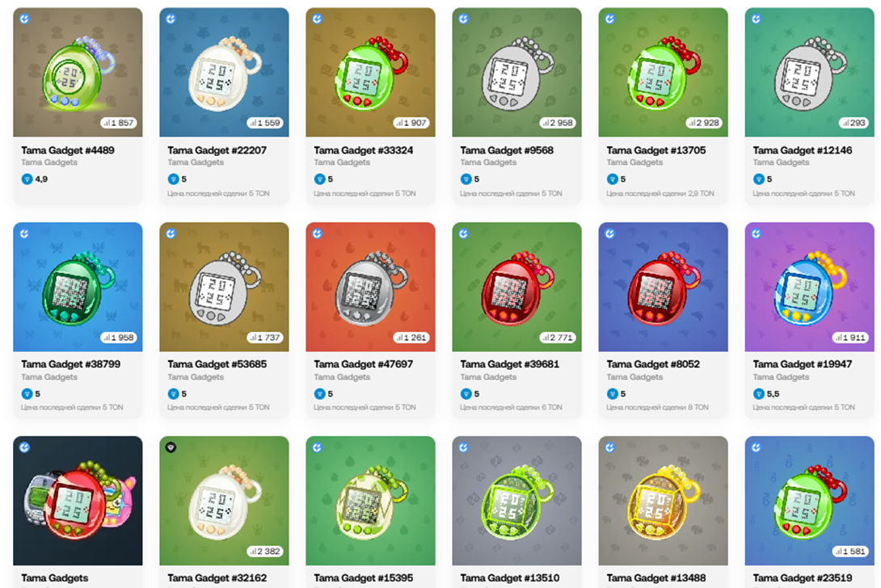
Task: Click verified badge on Tama Gadget #4489 card
Action: (x=24, y=19)
